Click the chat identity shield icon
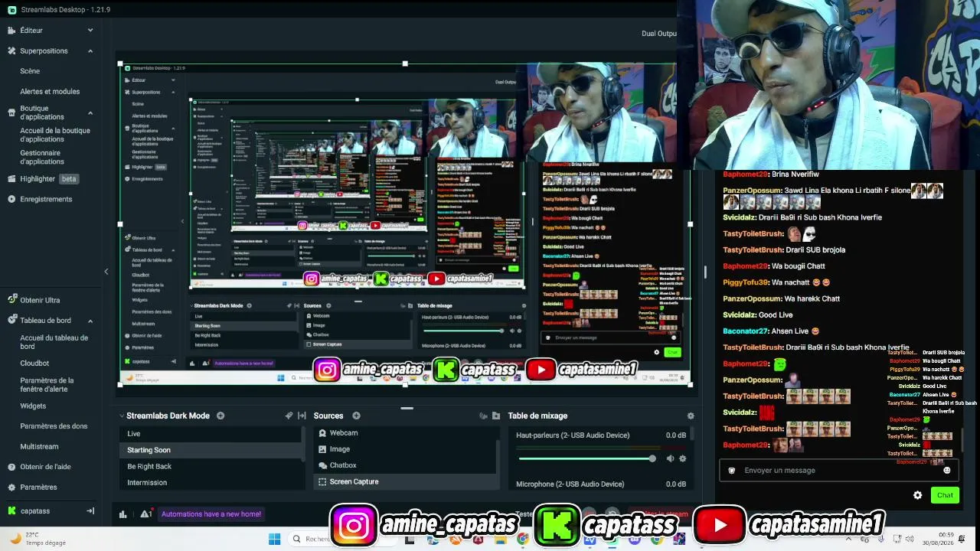 tap(732, 471)
